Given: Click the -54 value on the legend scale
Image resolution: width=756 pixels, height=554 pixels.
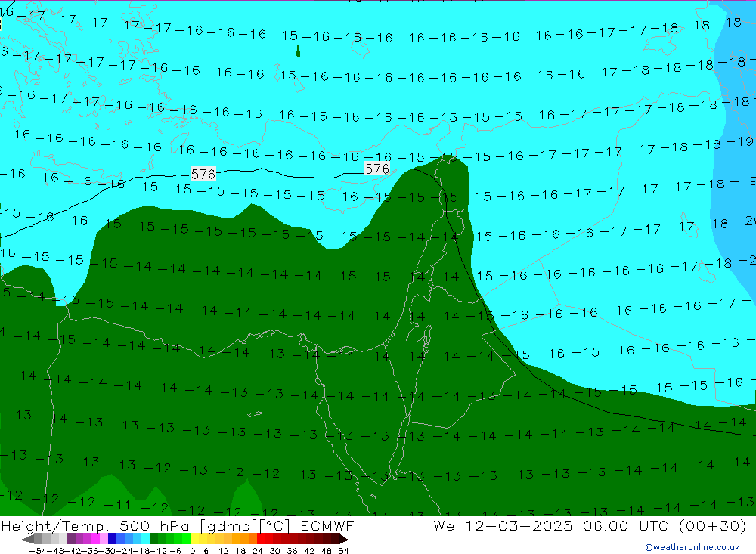Looking at the screenshot, I should click(38, 551).
